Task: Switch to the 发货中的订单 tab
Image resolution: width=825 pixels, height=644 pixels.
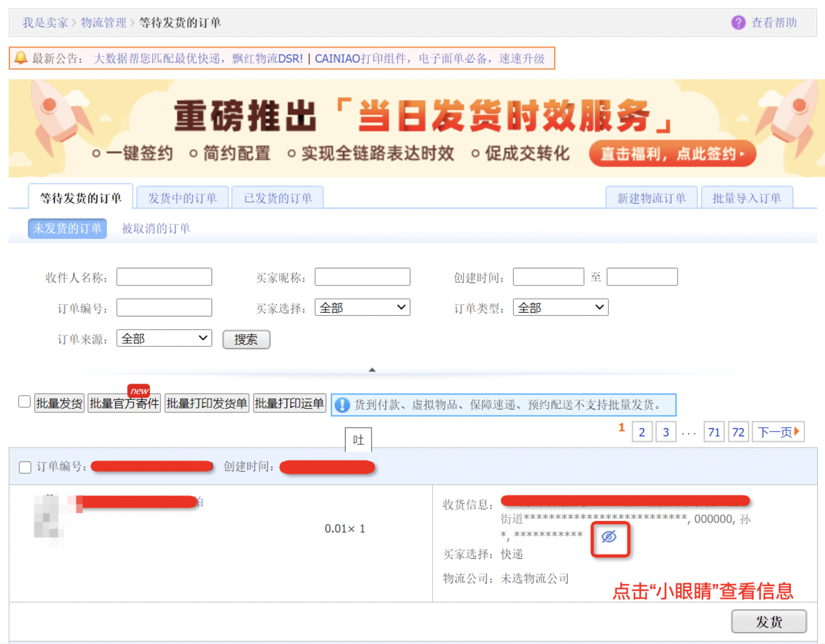Action: 182,198
